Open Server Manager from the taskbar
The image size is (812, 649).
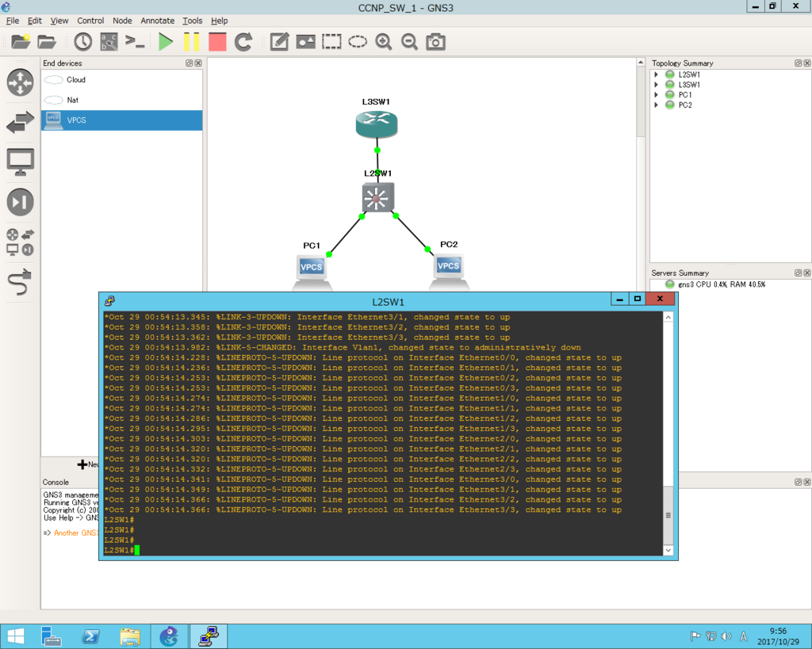(x=51, y=636)
